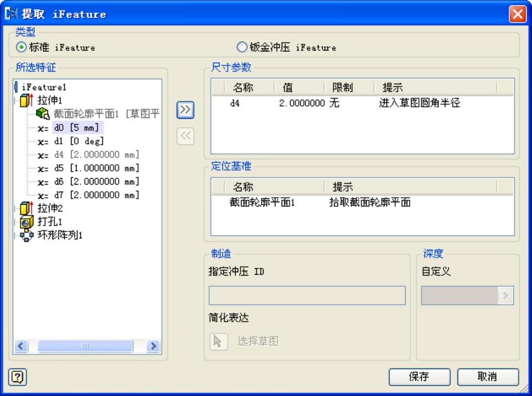
Task: Click the 取消 button
Action: tap(488, 377)
